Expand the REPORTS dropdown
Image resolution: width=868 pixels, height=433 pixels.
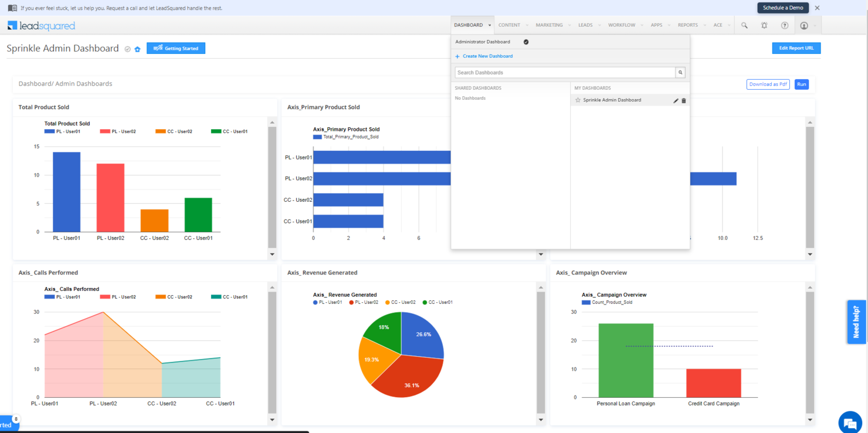point(687,25)
